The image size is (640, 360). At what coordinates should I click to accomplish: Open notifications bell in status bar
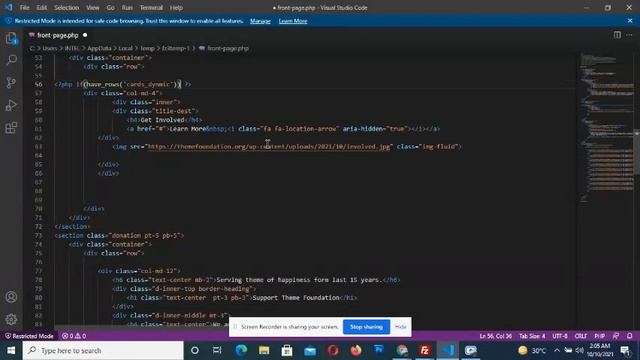[x=629, y=336]
